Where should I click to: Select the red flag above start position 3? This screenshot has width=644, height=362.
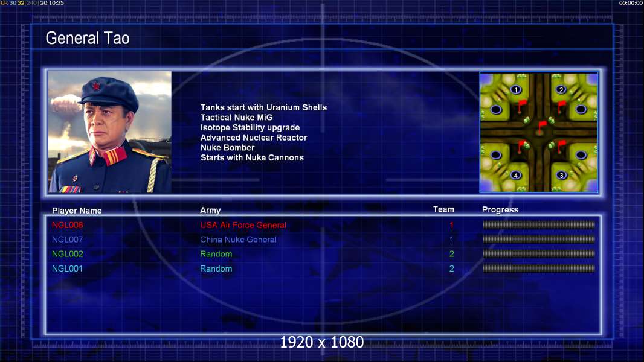561,147
